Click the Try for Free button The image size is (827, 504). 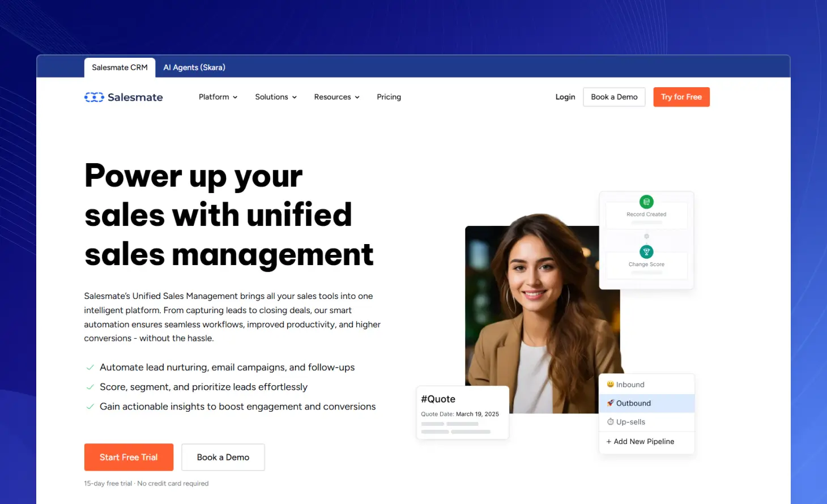coord(681,97)
